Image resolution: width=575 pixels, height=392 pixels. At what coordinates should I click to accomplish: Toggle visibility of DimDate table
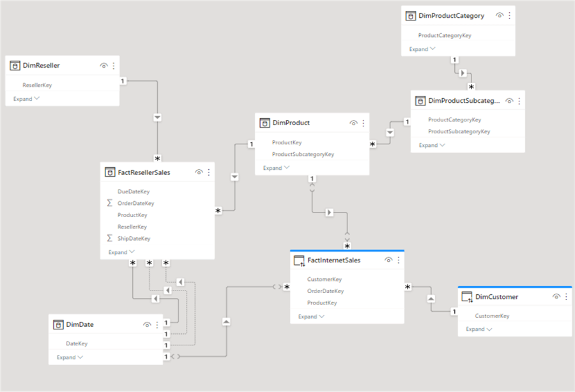tap(147, 324)
